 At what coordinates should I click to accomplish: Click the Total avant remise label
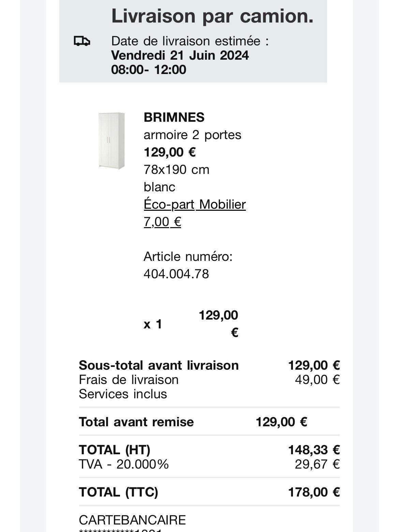[136, 422]
